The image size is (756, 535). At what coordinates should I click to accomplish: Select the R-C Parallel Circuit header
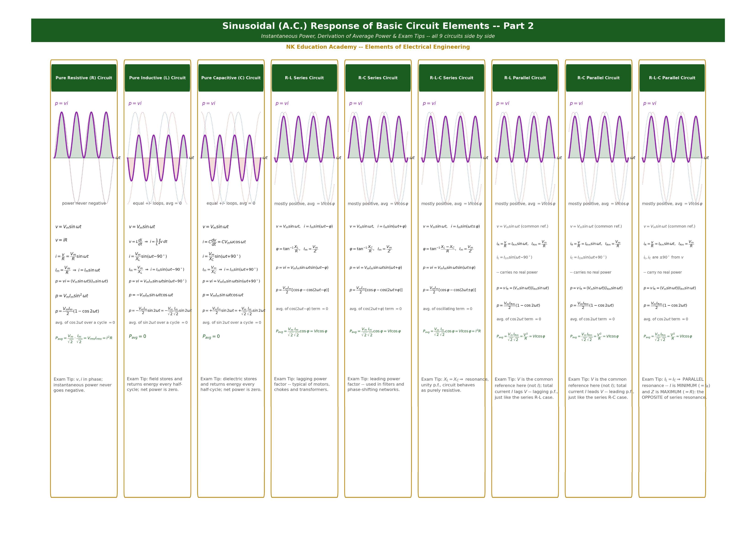point(599,78)
